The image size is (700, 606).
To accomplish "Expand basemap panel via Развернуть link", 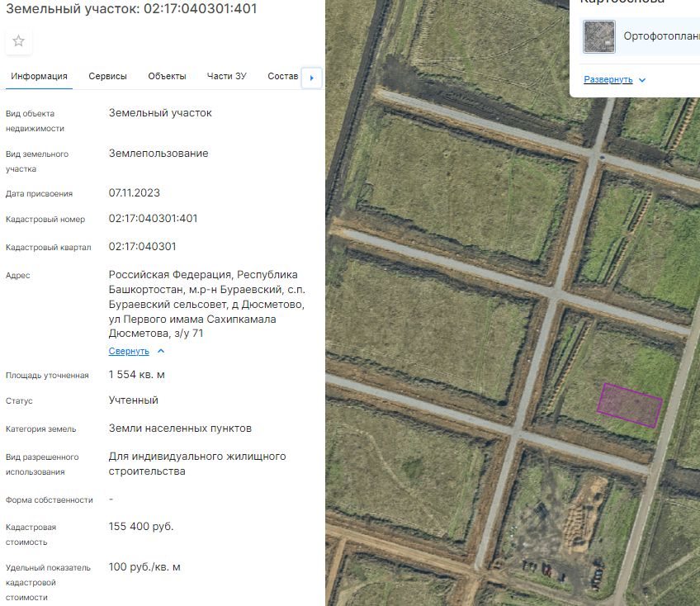I will 608,79.
